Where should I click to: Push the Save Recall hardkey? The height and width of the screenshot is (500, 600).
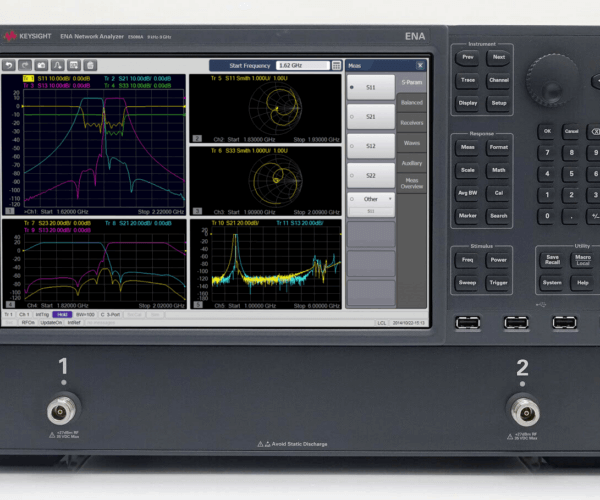tap(552, 260)
